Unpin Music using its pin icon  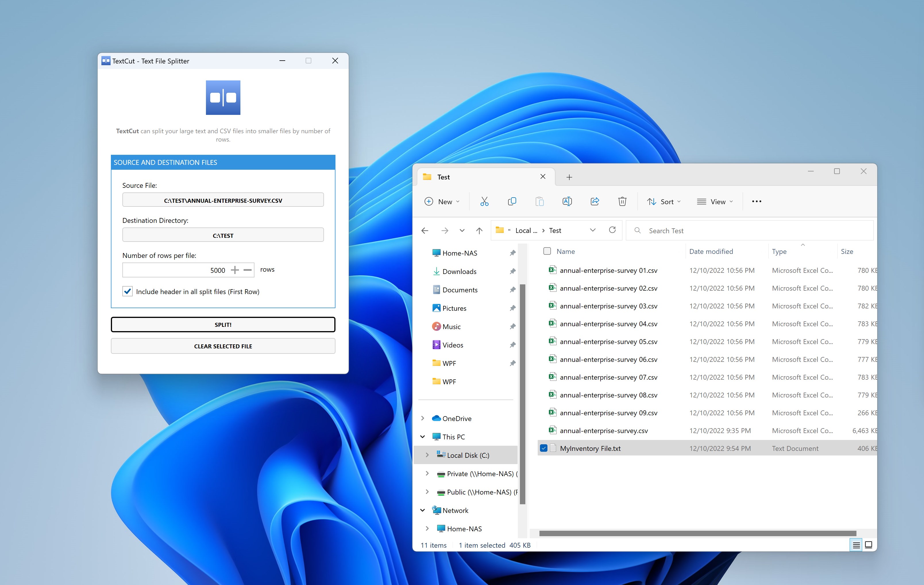tap(513, 327)
